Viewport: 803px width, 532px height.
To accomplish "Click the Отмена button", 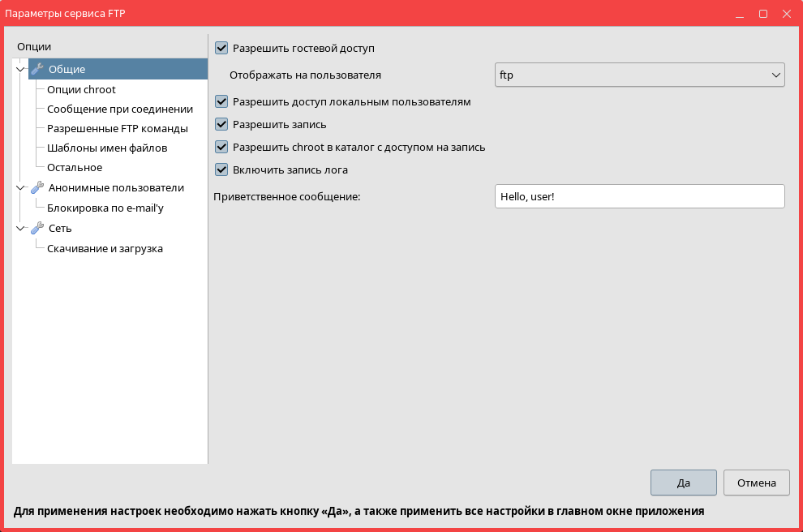I will pos(756,483).
